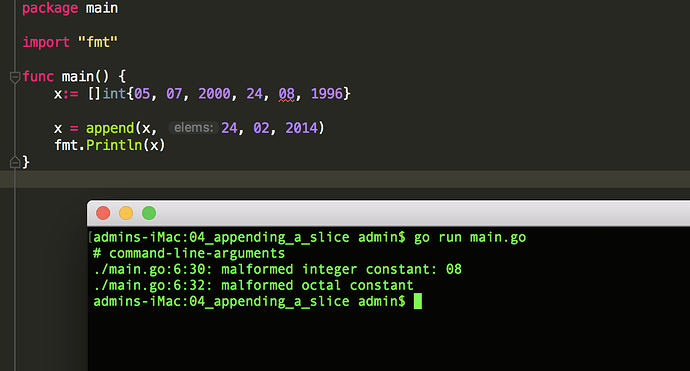The width and height of the screenshot is (690, 371).
Task: Click the highlighted empty line in editor
Action: (x=345, y=180)
